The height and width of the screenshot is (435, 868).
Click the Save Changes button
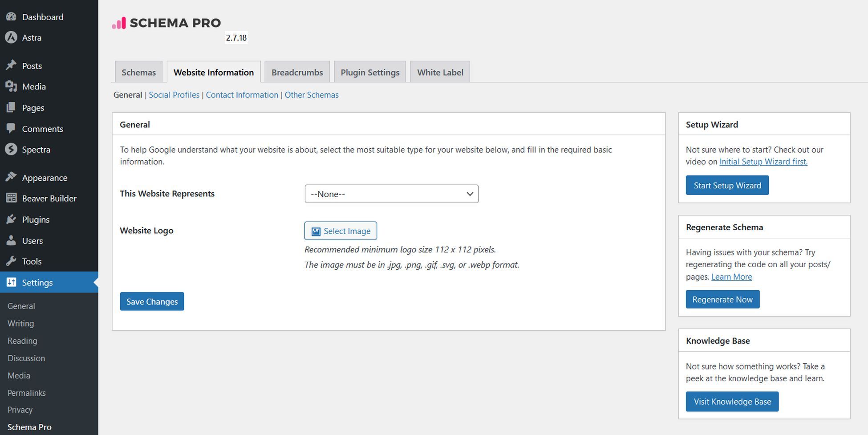152,301
